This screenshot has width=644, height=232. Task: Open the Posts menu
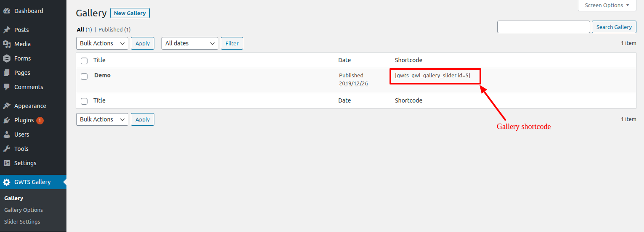click(33, 30)
